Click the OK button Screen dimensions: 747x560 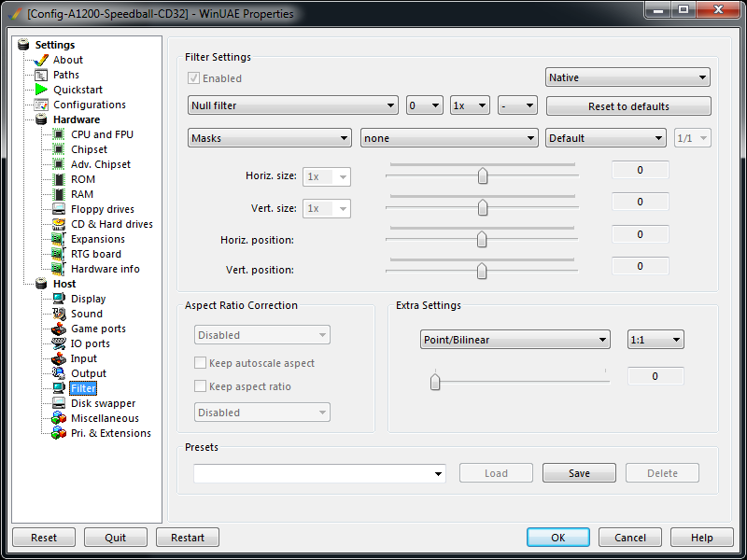557,538
